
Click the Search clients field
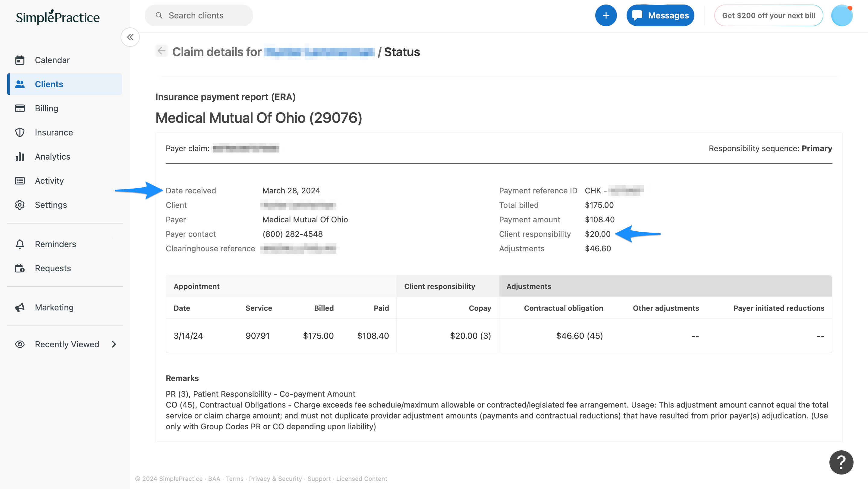pyautogui.click(x=199, y=15)
